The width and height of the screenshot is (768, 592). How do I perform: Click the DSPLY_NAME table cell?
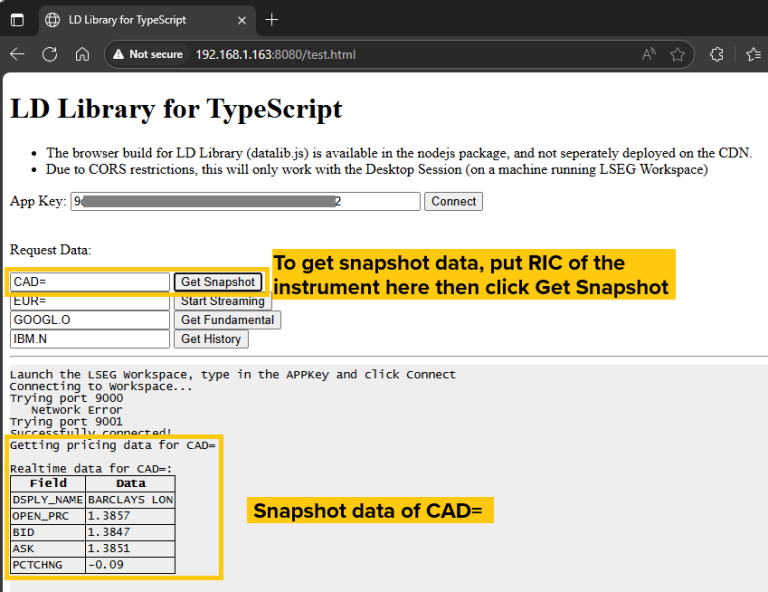pos(48,500)
